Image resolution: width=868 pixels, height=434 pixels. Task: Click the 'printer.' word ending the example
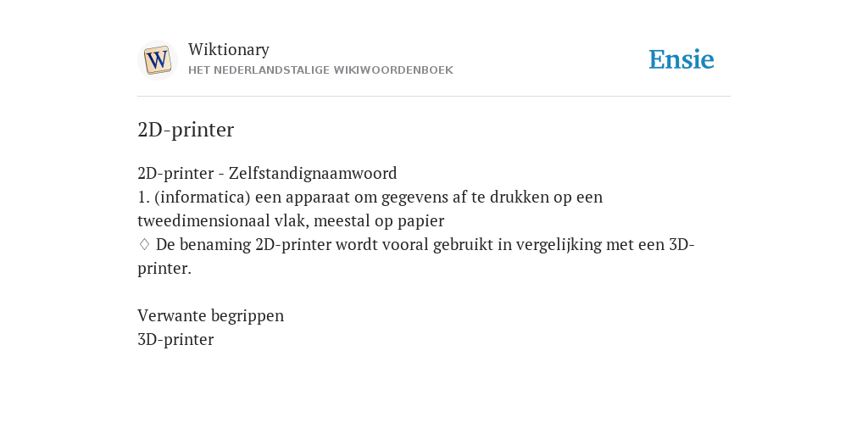[x=164, y=269]
